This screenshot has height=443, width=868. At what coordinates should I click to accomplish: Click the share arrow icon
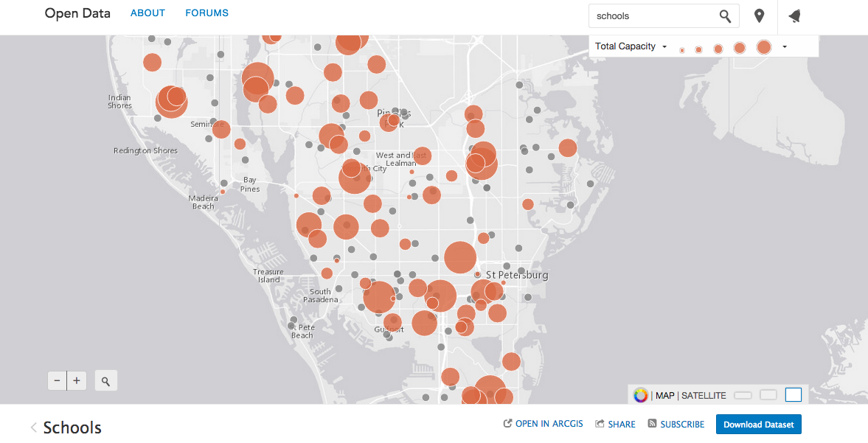tap(600, 424)
